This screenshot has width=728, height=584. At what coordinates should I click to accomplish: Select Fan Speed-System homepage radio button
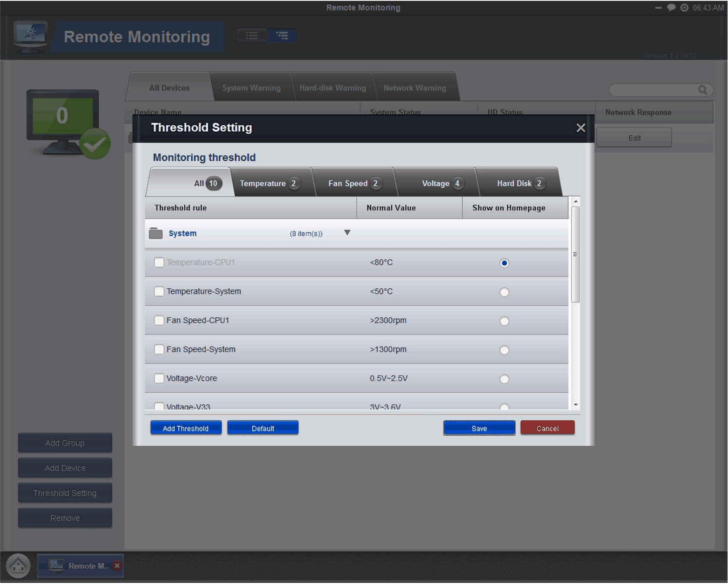point(504,350)
